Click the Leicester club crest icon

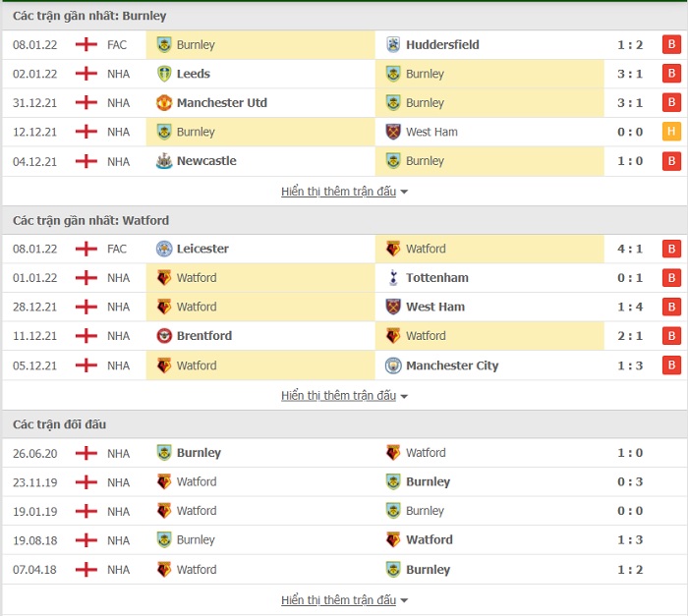[164, 249]
